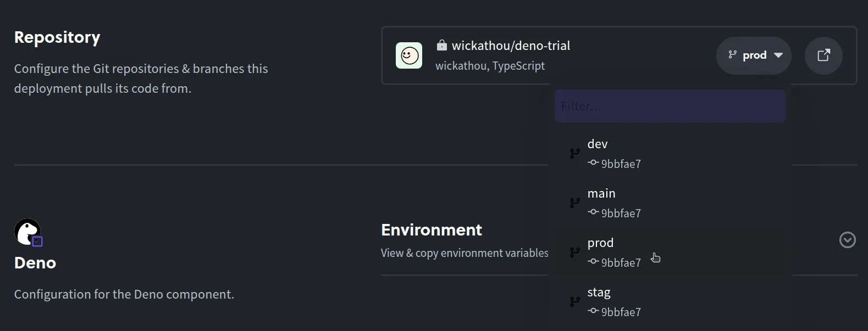Image resolution: width=868 pixels, height=331 pixels.
Task: Click the commit icon under the dev branch
Action: click(x=593, y=163)
